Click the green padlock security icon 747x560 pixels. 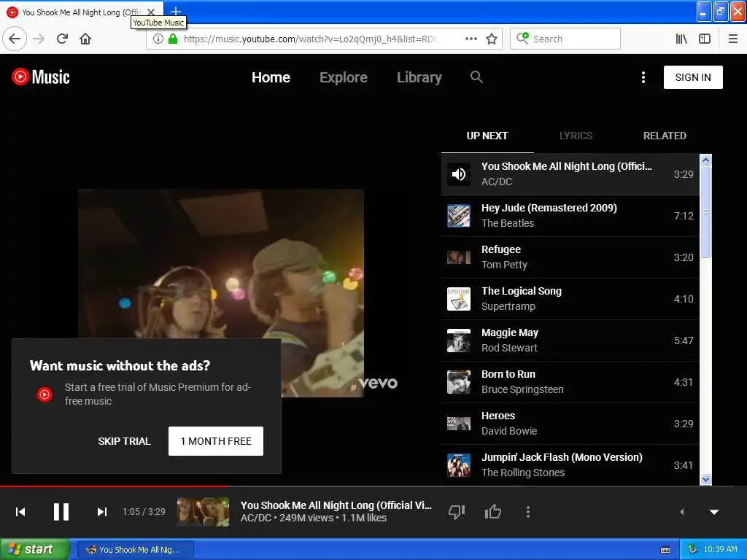click(x=173, y=39)
